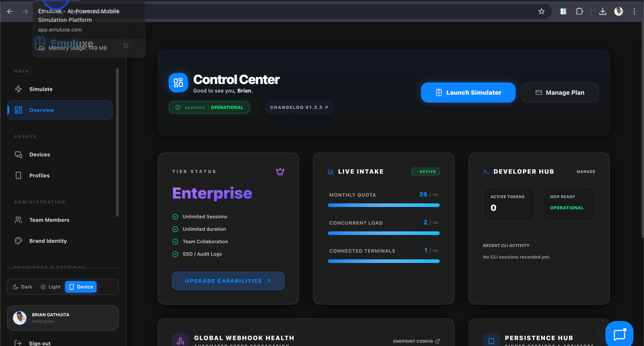
Task: Click the Control Center grid icon
Action: coord(178,83)
